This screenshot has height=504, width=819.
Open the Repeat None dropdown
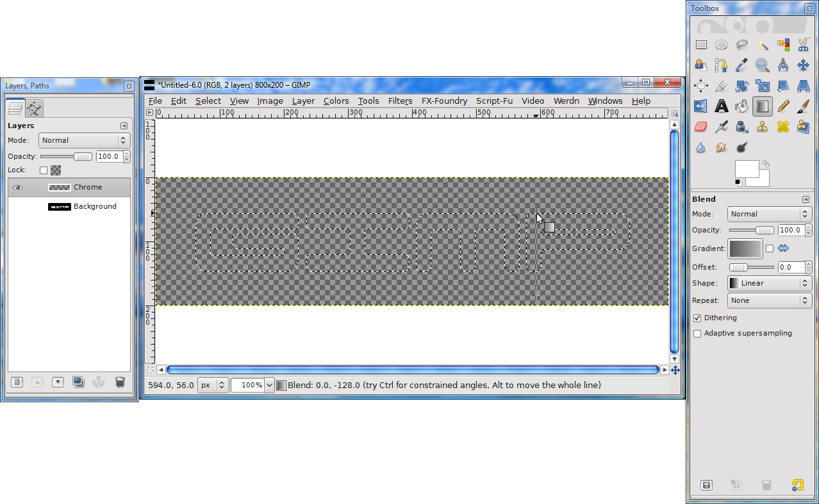click(769, 300)
